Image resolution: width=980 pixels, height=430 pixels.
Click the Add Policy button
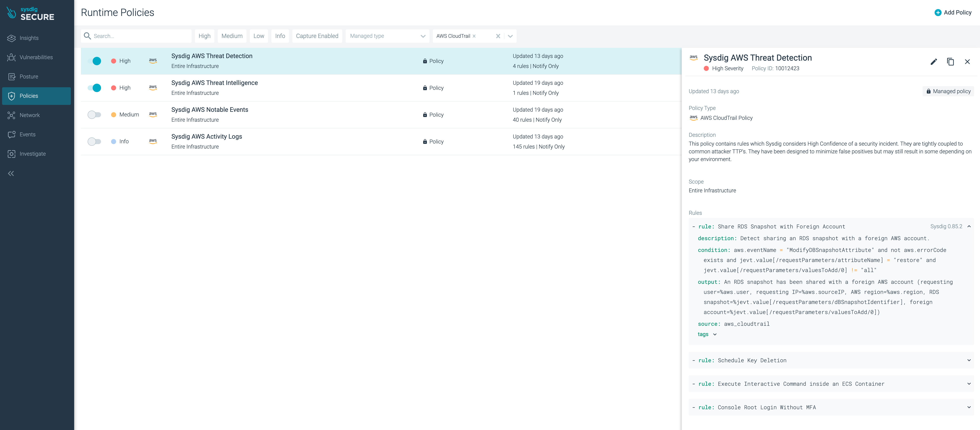click(953, 13)
